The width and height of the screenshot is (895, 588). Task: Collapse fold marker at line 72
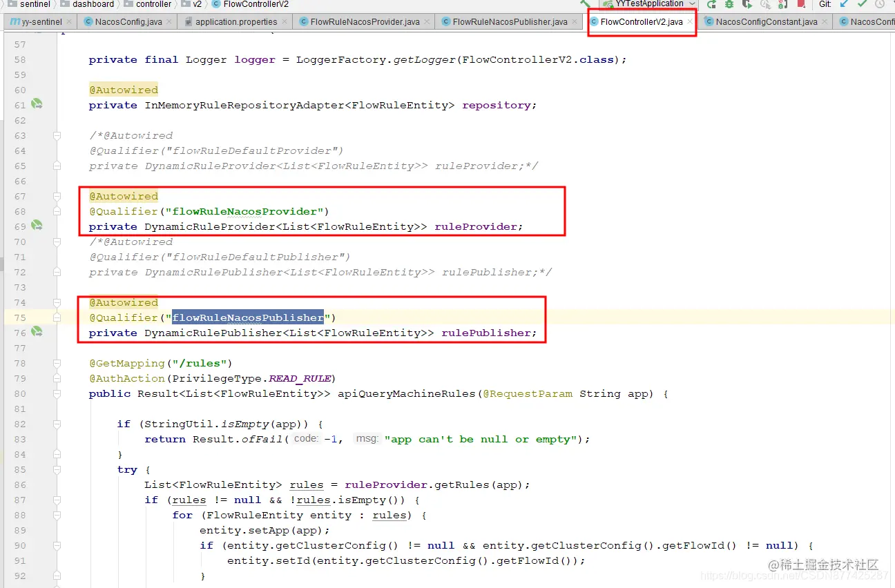pos(57,272)
